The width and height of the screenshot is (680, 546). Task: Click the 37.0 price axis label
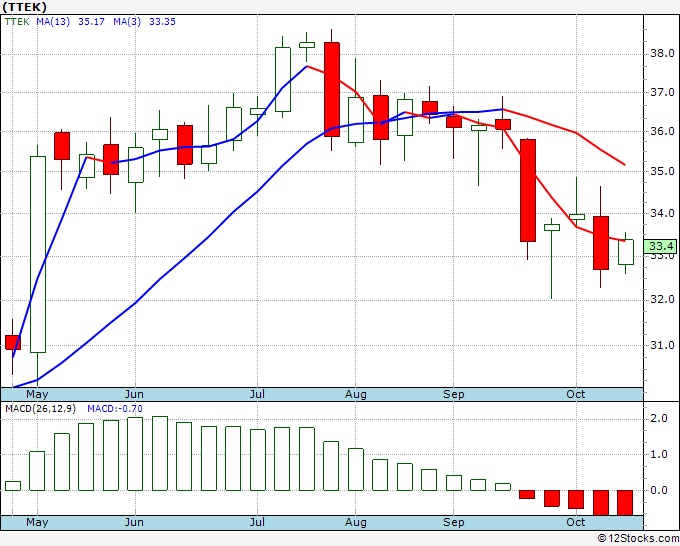tap(662, 92)
